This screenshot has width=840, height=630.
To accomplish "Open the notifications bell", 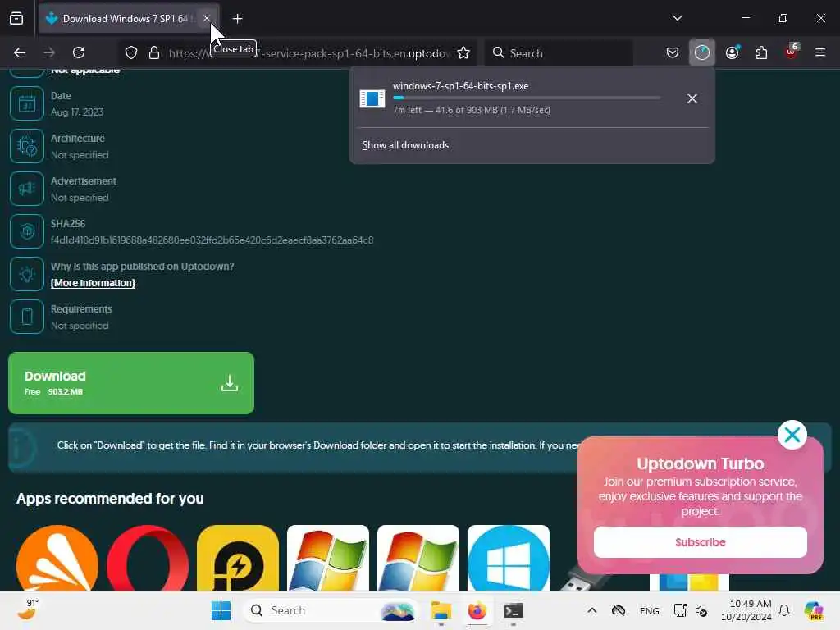I will (x=784, y=610).
